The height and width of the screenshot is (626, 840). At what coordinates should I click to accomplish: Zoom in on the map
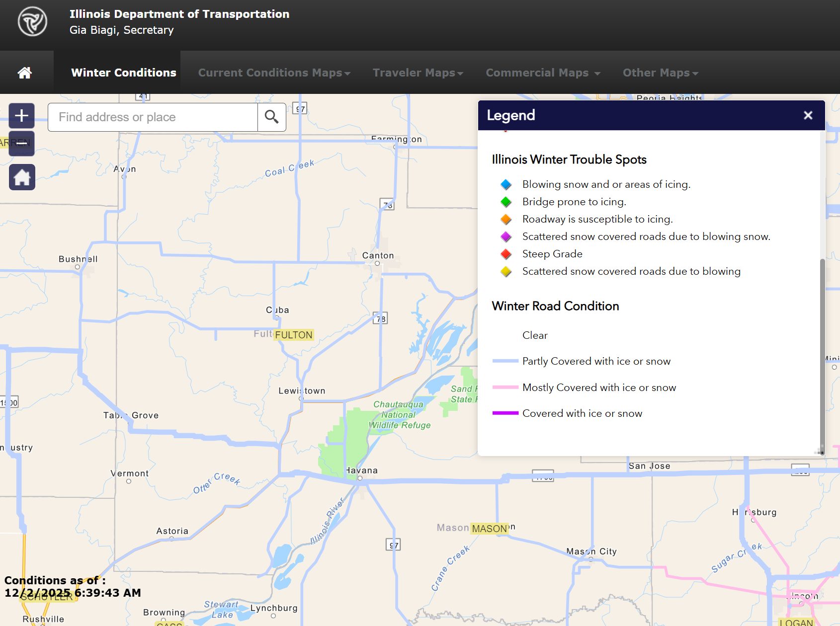coord(22,116)
